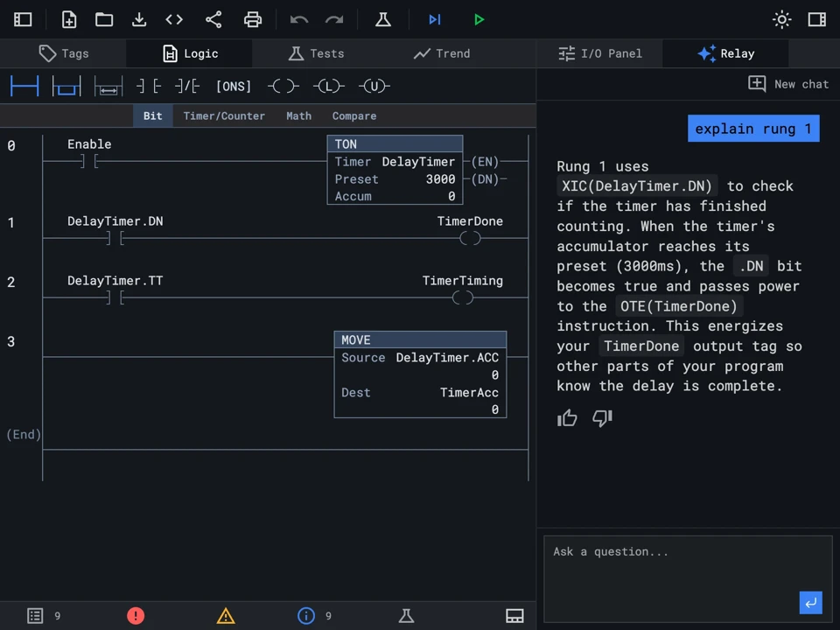This screenshot has width=840, height=630.
Task: Share the project via the share icon
Action: 213,20
